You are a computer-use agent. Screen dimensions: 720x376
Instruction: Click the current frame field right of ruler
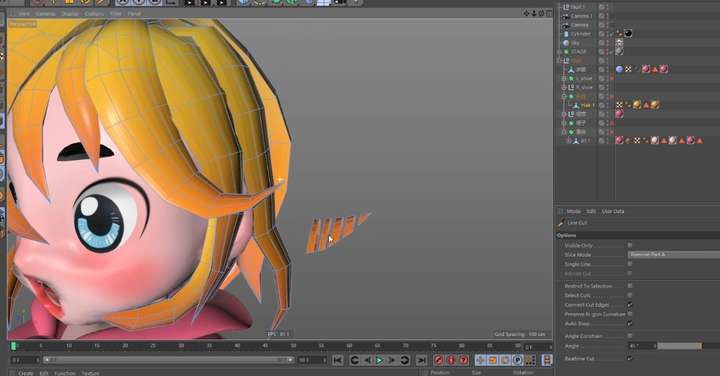pos(537,347)
